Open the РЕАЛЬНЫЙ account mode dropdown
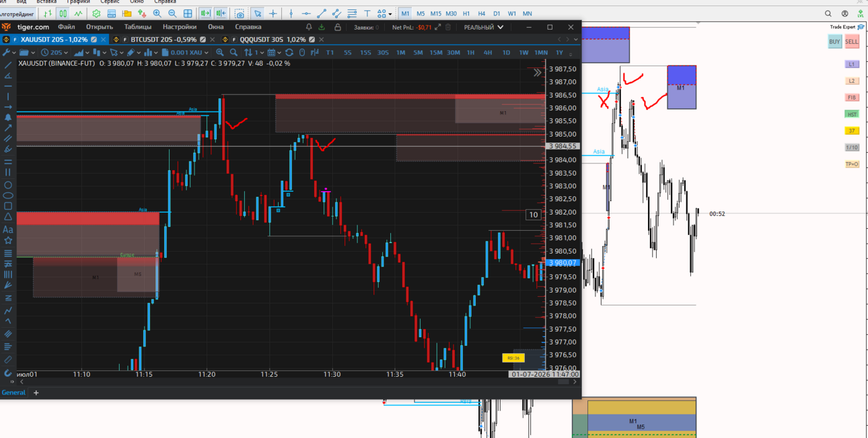Viewport: 868px width, 438px height. (x=484, y=28)
